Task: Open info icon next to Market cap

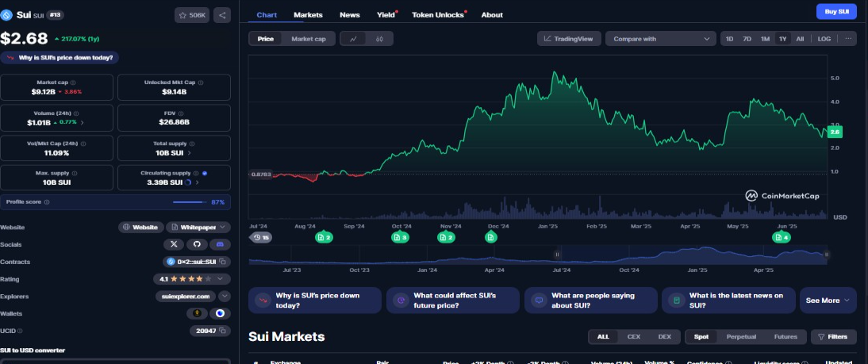Action: (x=73, y=82)
